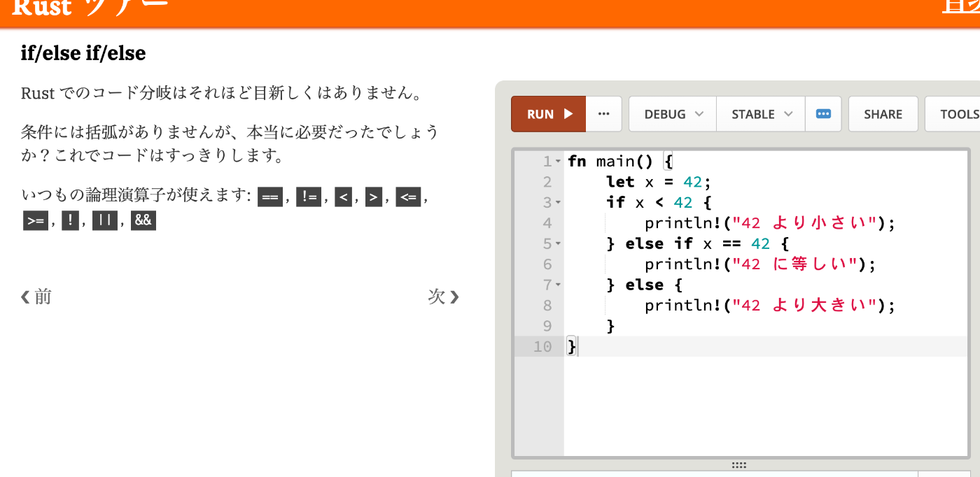Click the 'if x < 42 {' code line
The height and width of the screenshot is (477, 980).
659,202
